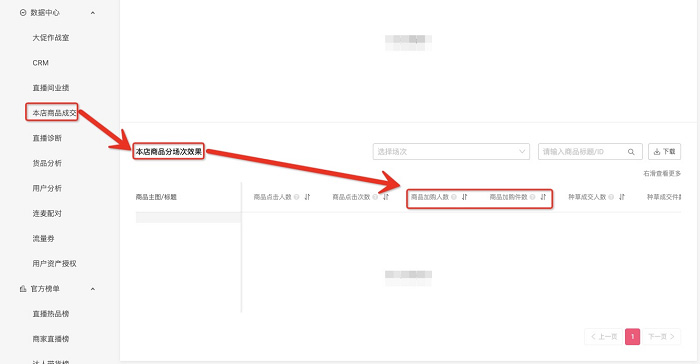Sort by 种草成交人数 column

622,197
